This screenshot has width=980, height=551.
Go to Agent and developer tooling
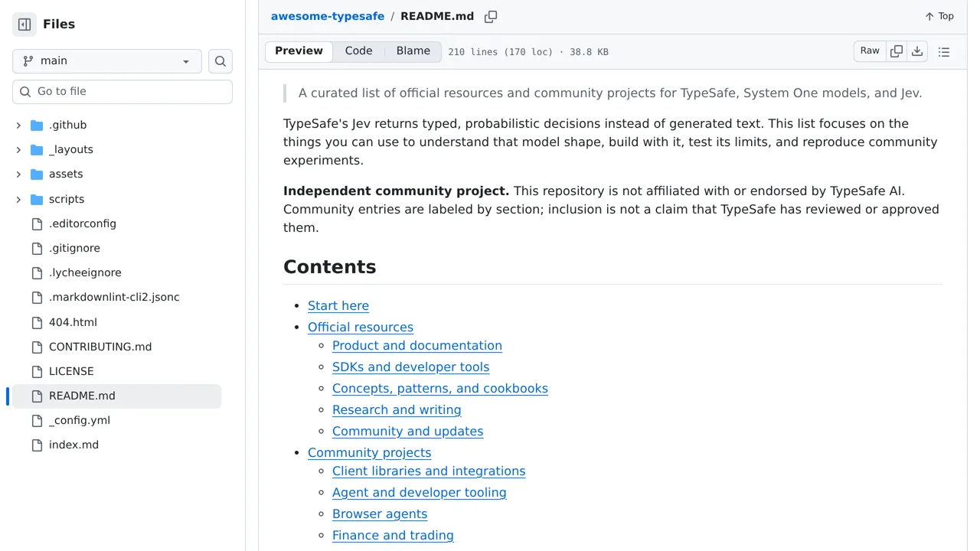pos(420,492)
